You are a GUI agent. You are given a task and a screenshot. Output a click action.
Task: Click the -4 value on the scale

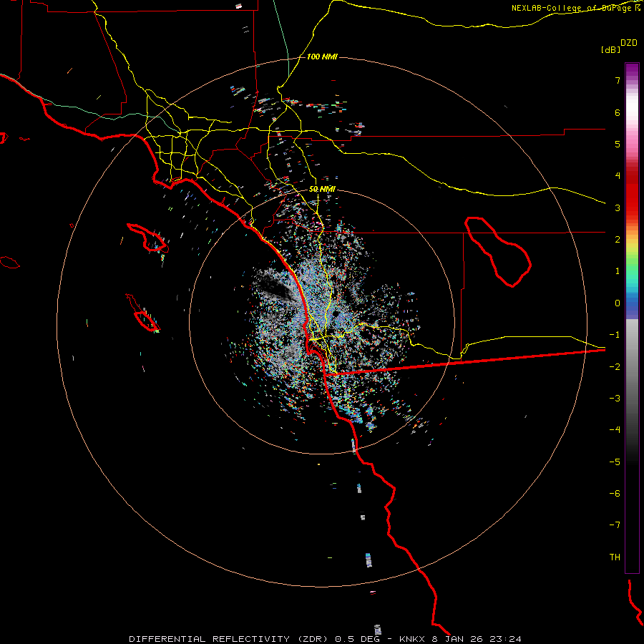click(x=615, y=430)
